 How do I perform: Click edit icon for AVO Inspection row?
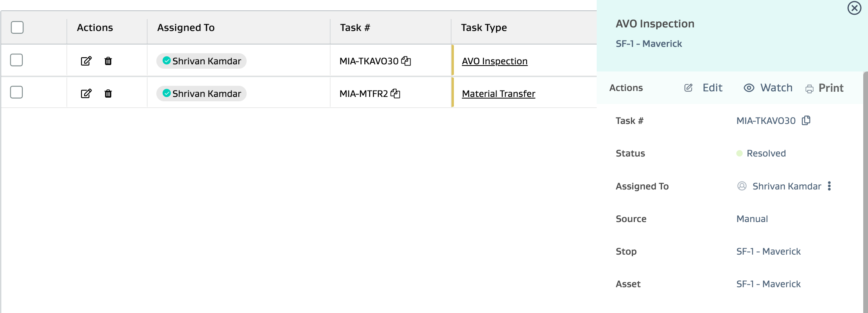point(86,61)
